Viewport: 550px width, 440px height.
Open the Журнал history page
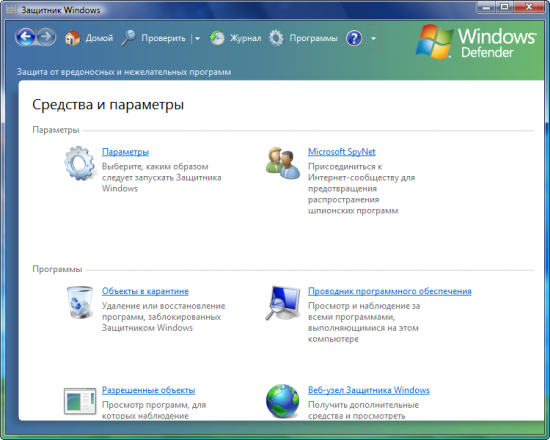point(246,38)
